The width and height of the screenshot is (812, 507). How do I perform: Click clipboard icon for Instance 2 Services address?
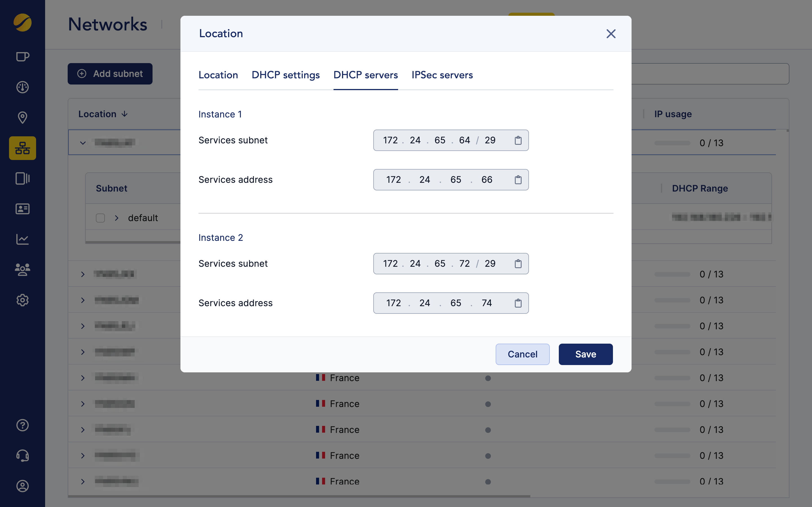tap(518, 303)
